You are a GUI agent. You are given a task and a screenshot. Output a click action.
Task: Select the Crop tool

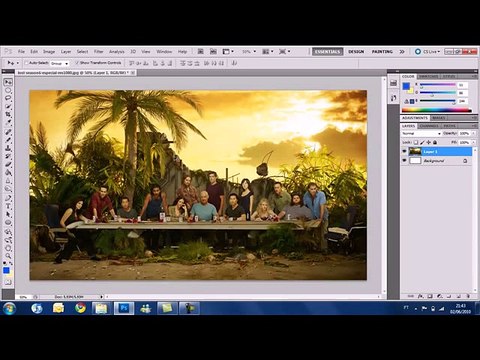(x=8, y=115)
